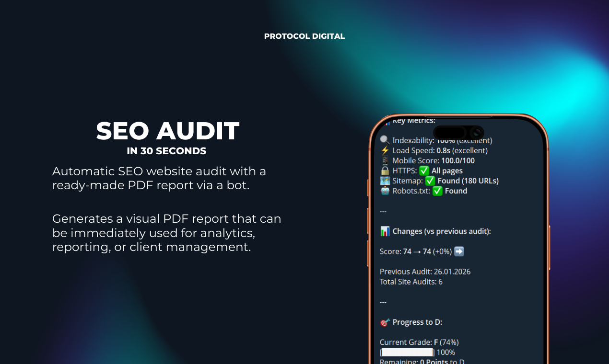Click the robot icon beside Robots.txt
Image resolution: width=609 pixels, height=364 pixels.
[385, 191]
